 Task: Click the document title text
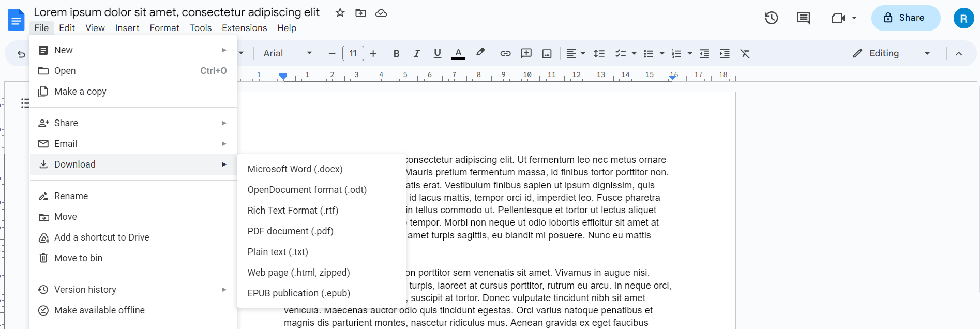point(176,12)
